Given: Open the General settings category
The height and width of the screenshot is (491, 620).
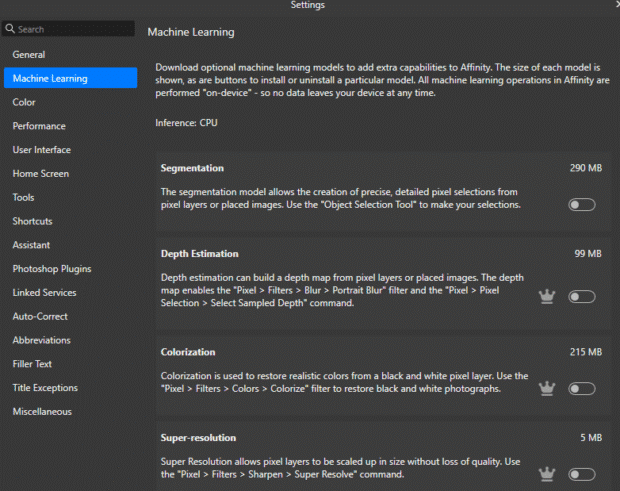Looking at the screenshot, I should click(x=29, y=54).
